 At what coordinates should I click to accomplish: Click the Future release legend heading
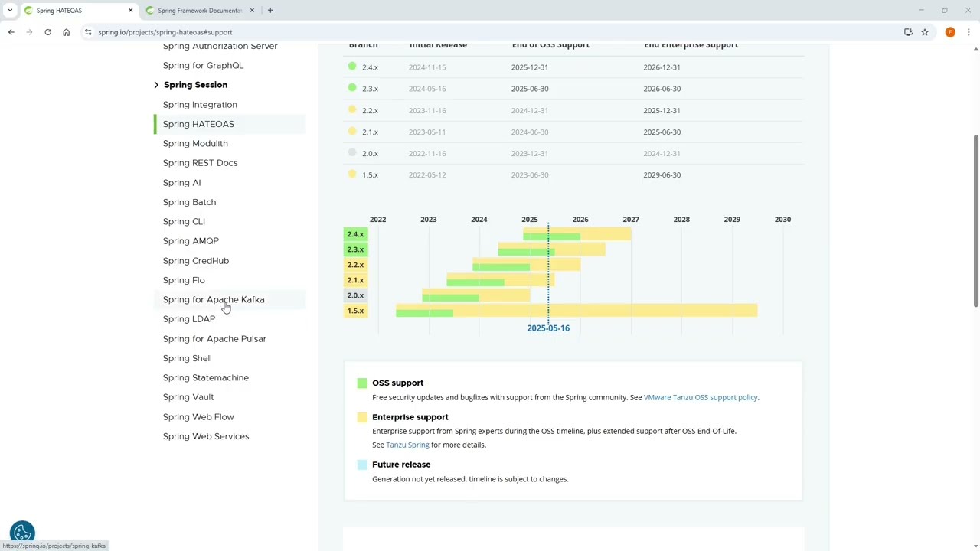401,465
